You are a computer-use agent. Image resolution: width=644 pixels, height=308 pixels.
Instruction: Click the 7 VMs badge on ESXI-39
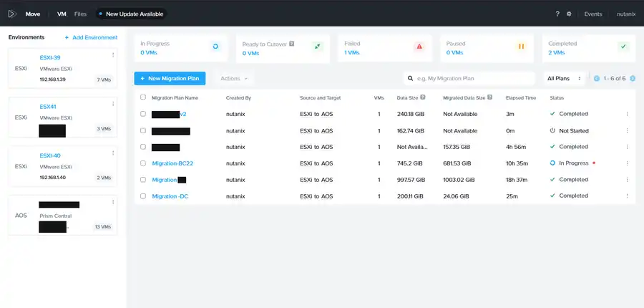click(104, 80)
